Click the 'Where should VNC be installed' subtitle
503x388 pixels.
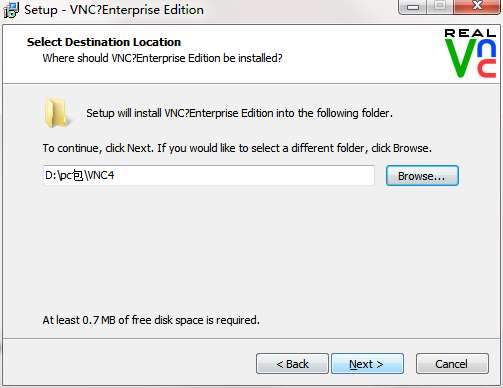162,58
